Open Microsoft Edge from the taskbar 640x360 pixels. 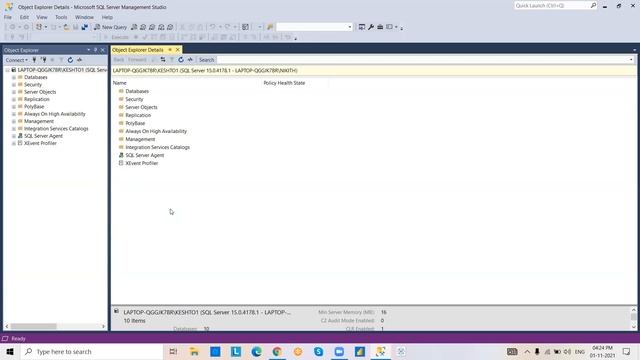point(256,351)
